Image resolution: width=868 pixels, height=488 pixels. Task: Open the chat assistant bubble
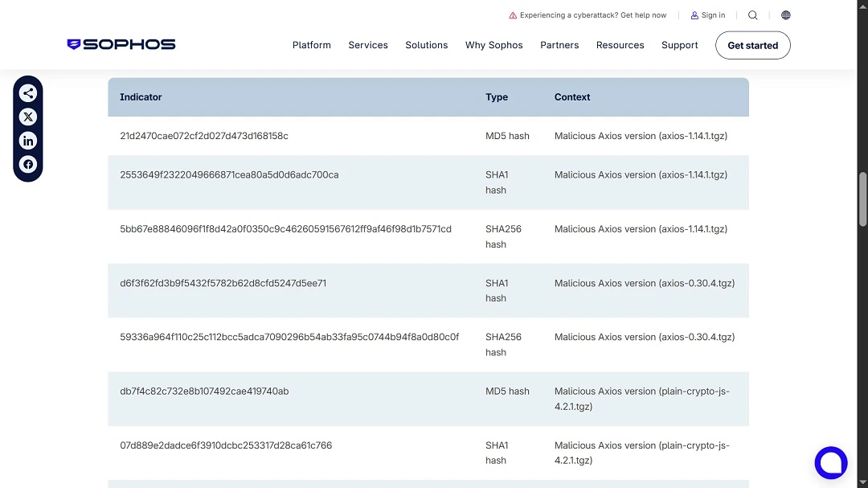(x=831, y=463)
